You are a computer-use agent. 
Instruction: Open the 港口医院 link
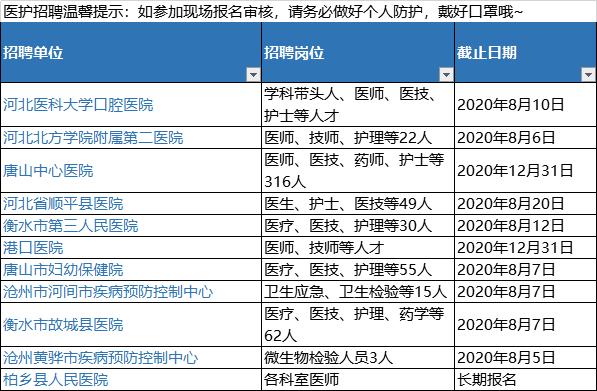point(33,248)
